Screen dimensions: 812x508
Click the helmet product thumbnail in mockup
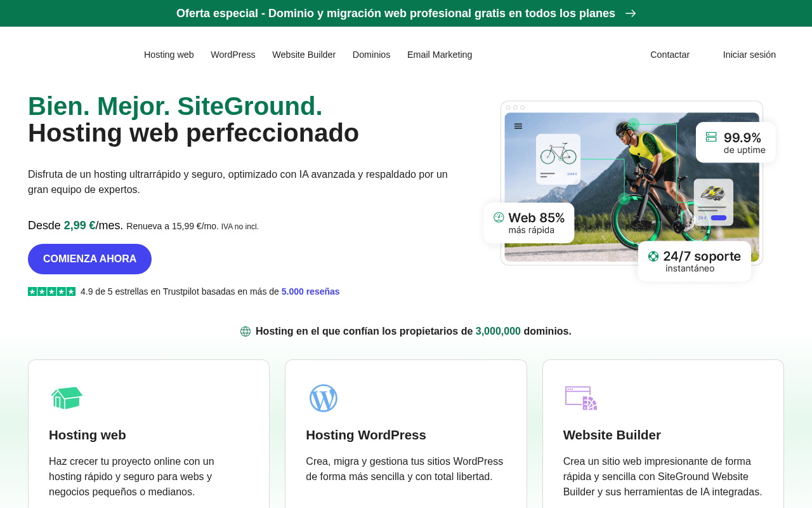[713, 202]
